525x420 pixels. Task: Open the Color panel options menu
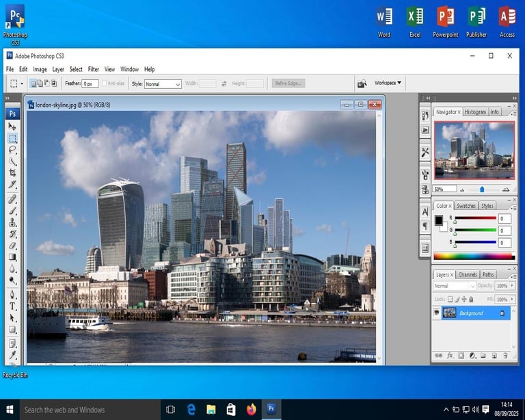pyautogui.click(x=513, y=208)
